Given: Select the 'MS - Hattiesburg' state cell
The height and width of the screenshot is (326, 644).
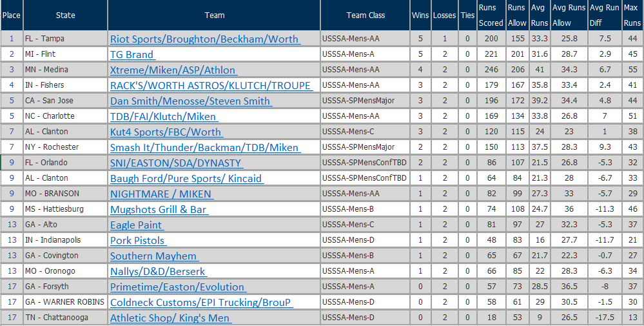Looking at the screenshot, I should (x=65, y=209).
